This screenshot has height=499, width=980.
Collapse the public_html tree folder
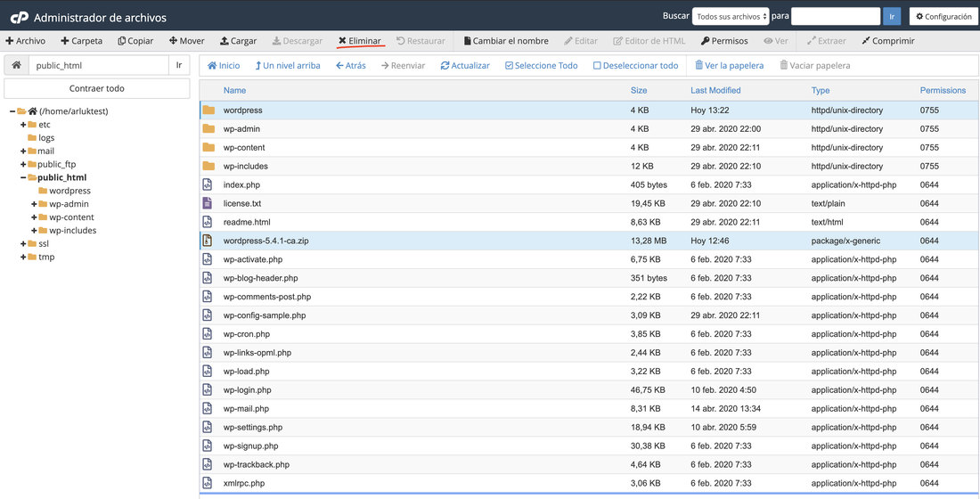(x=23, y=177)
